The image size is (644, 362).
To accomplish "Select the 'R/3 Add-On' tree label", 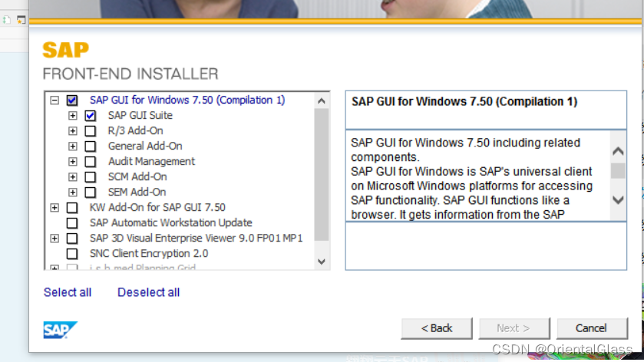I will 136,131.
